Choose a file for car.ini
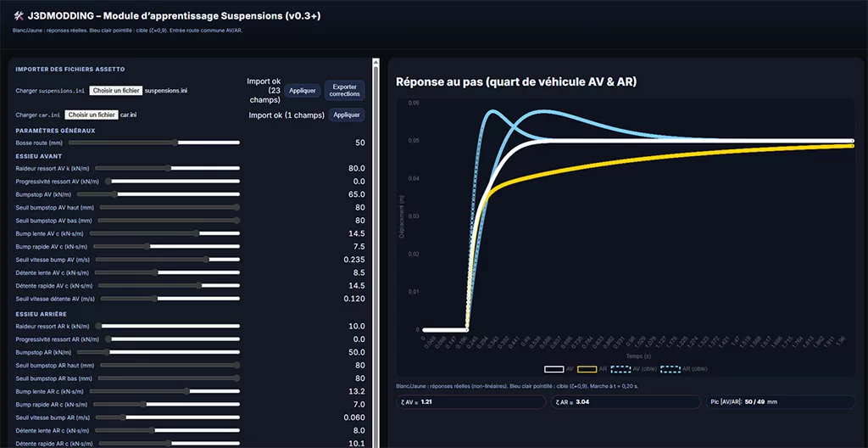This screenshot has width=868, height=448. click(92, 115)
